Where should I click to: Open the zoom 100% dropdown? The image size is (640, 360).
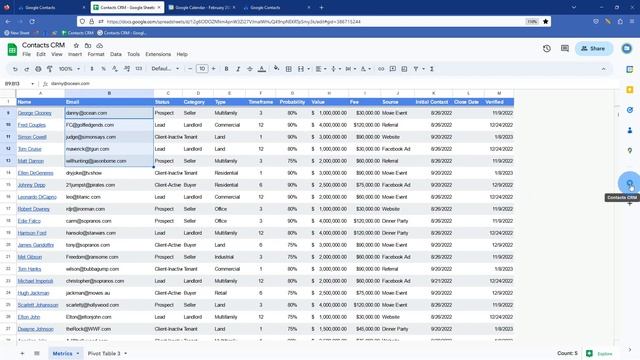(x=69, y=69)
